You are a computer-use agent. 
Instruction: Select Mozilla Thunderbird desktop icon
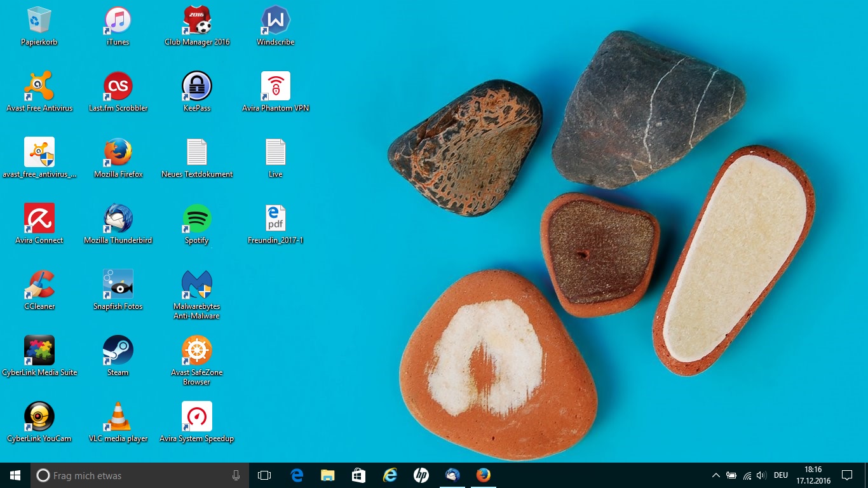[x=118, y=224]
